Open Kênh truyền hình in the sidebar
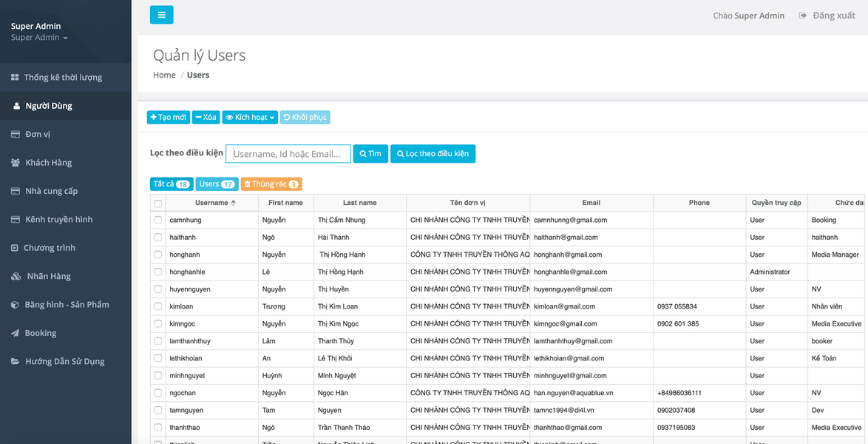 58,220
